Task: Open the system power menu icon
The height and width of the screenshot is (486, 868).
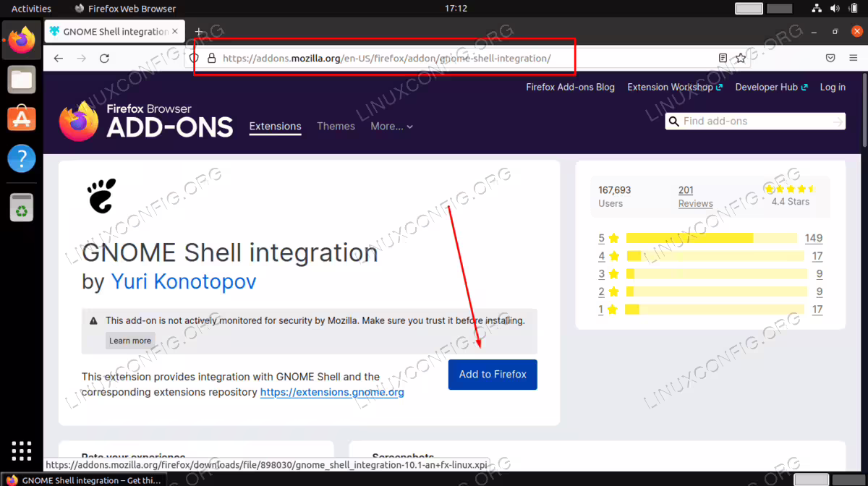Action: coord(854,9)
